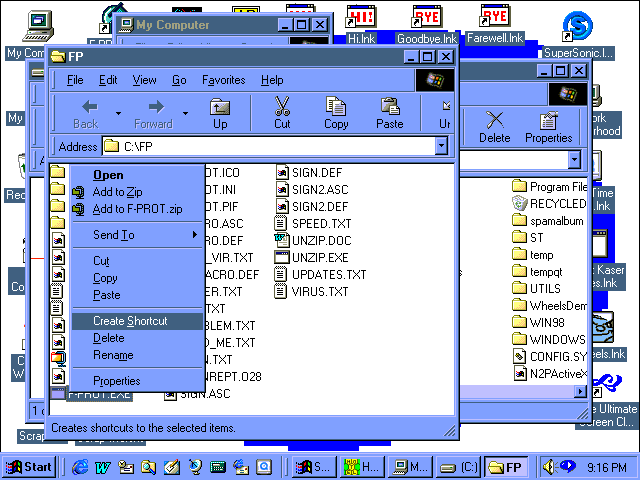
Task: Expand the C:\FP address bar dropdown
Action: tap(441, 146)
